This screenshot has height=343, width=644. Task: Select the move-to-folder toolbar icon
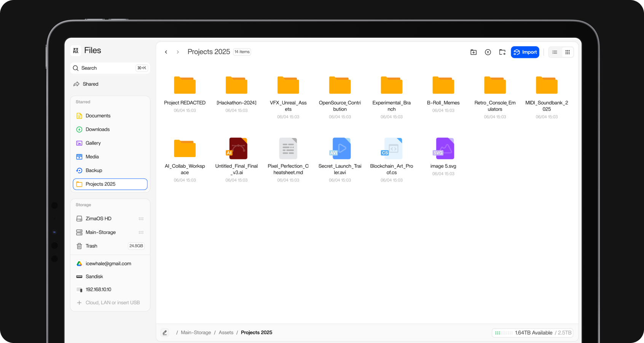[502, 52]
